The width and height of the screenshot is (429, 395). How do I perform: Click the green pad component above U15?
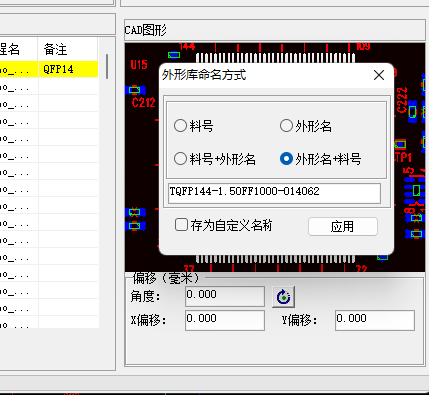[174, 55]
